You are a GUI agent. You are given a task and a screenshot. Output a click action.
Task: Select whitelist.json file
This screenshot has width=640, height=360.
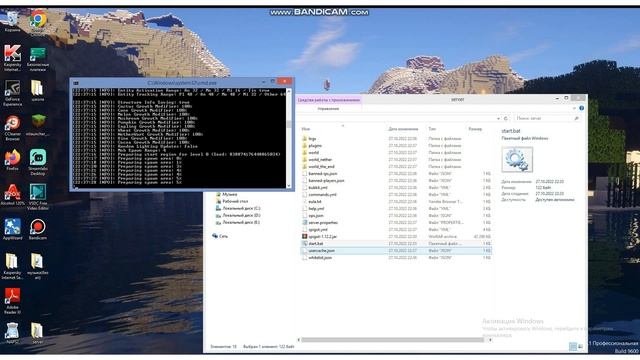(396, 258)
